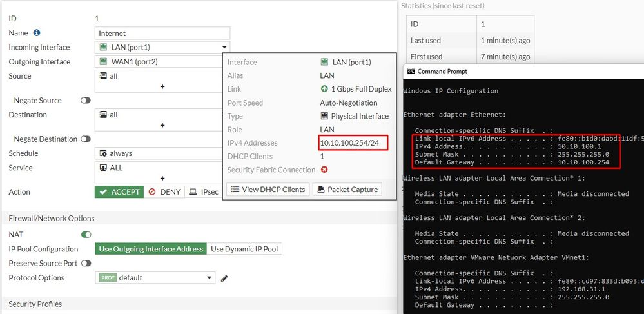644x314 pixels.
Task: Click the port icon in Incoming Interface field
Action: pos(104,47)
